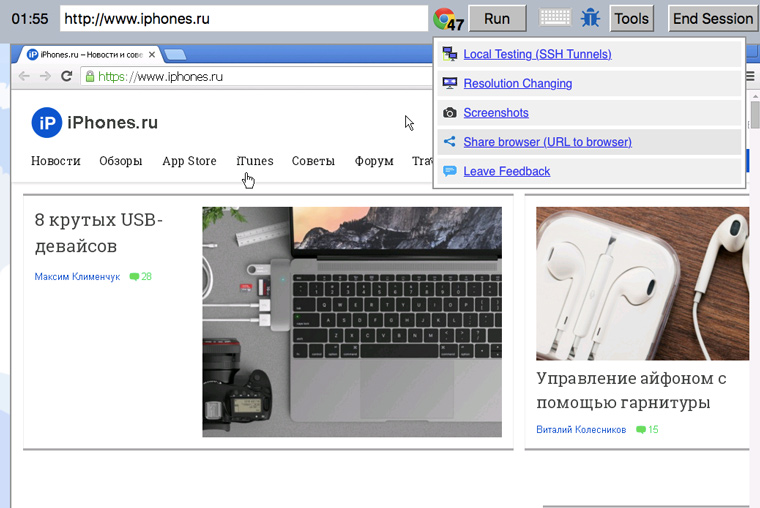Viewport: 760px width, 508px height.
Task: Open the Tools menu button
Action: (631, 18)
